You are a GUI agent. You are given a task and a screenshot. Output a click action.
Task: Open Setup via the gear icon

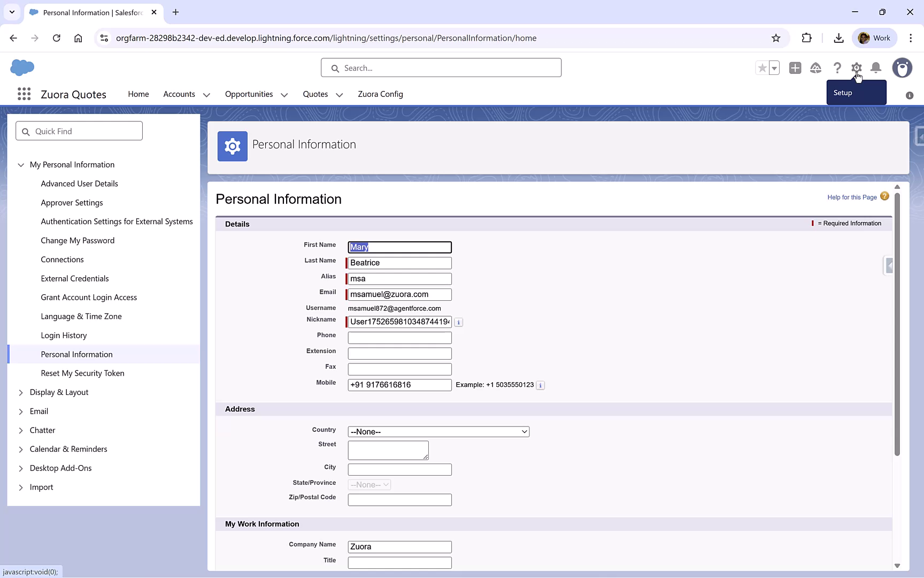tap(856, 68)
